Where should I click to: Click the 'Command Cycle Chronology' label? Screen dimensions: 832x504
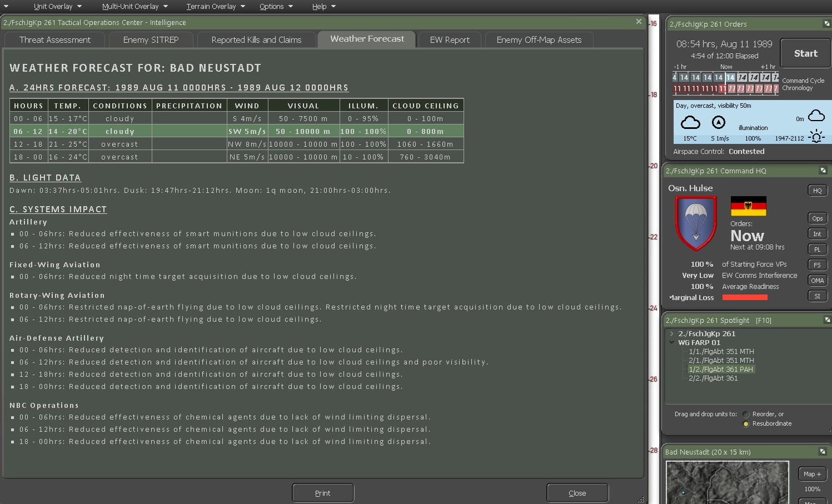[x=803, y=84]
